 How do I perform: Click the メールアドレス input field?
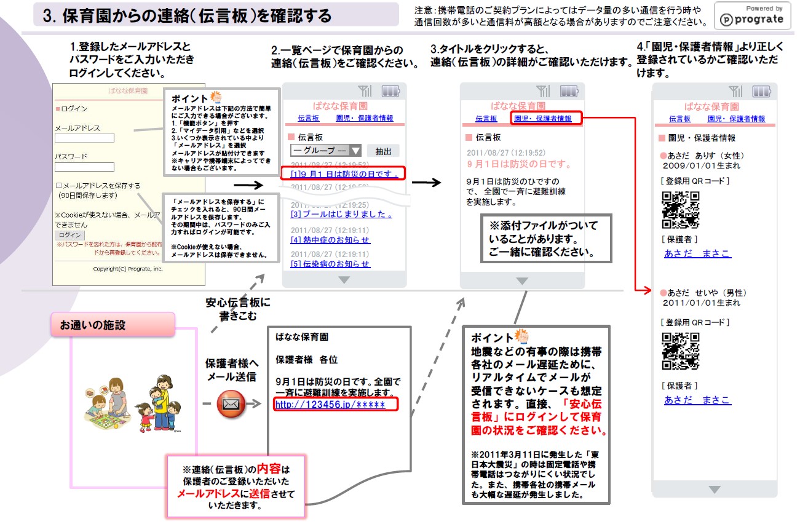click(x=84, y=138)
